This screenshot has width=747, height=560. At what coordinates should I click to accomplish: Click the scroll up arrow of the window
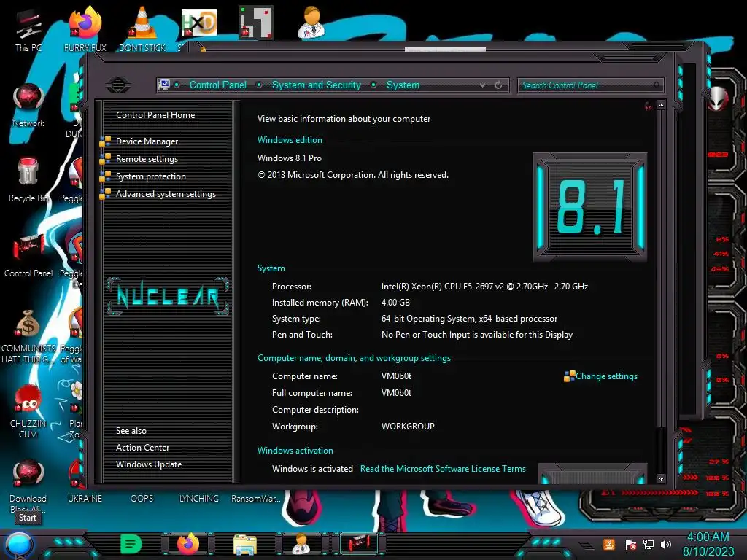coord(661,105)
